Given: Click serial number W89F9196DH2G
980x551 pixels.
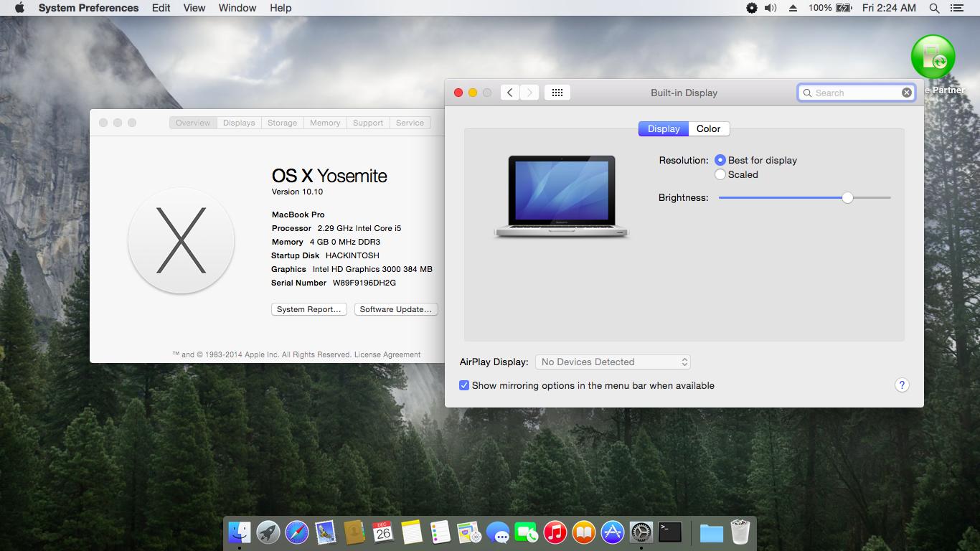Looking at the screenshot, I should pyautogui.click(x=364, y=283).
